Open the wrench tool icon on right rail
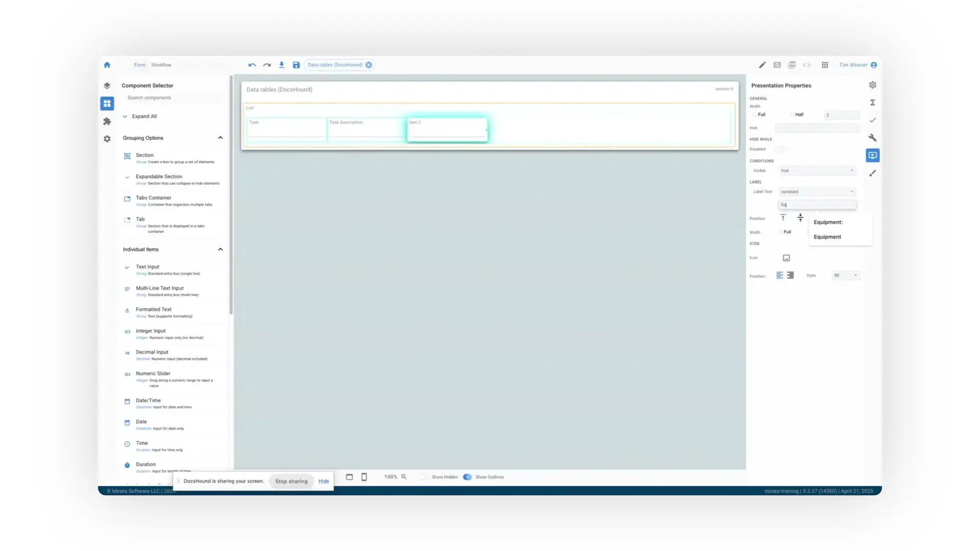980x551 pixels. coord(873,138)
